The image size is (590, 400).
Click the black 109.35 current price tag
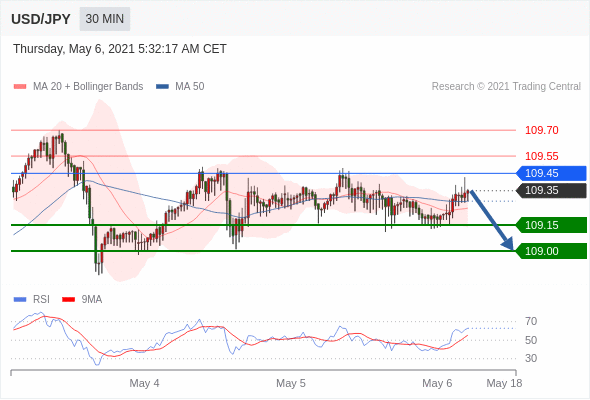coord(551,190)
